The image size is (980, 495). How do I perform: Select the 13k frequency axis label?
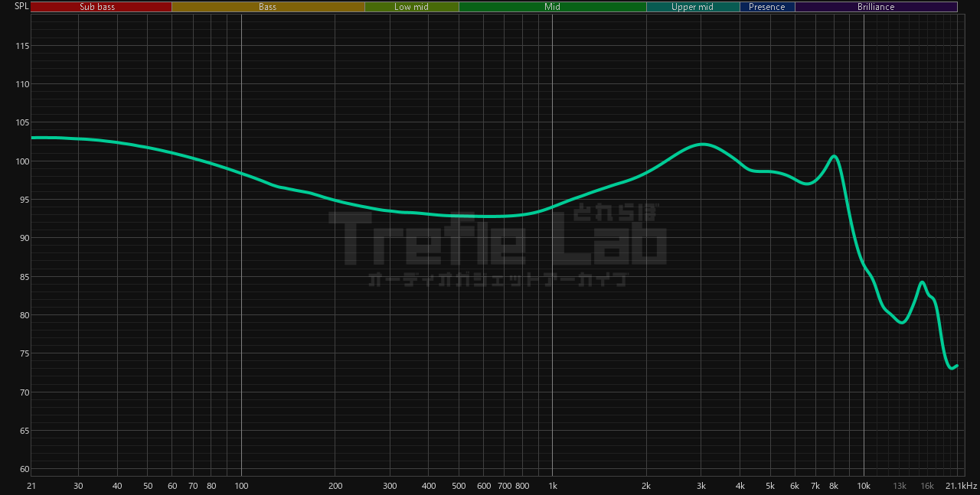[x=900, y=486]
